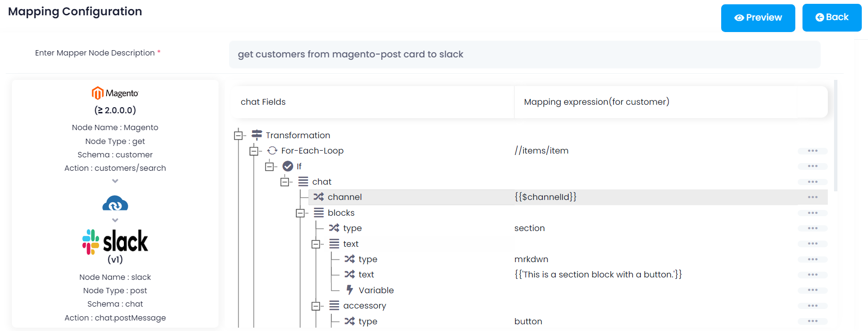Click the chevron below the Magento node details

[x=115, y=181]
